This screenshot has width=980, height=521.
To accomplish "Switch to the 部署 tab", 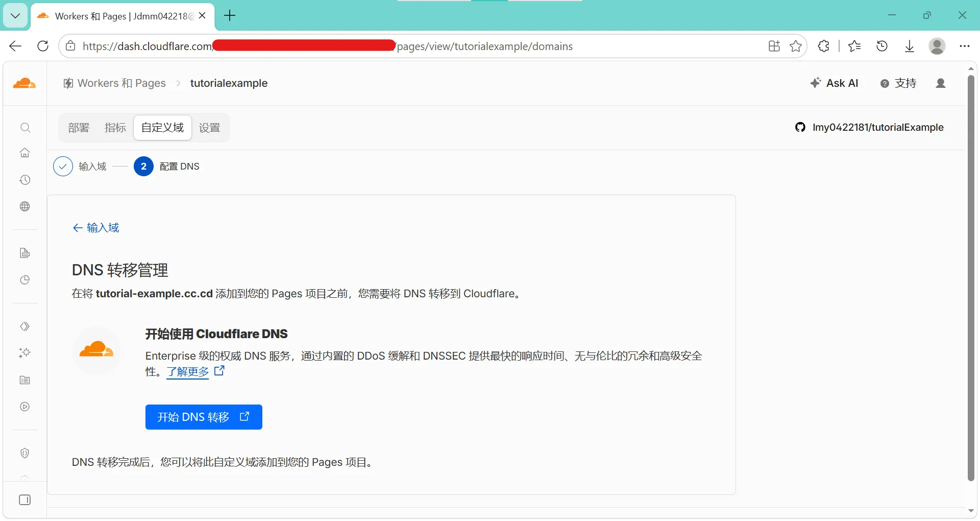I will coord(79,128).
